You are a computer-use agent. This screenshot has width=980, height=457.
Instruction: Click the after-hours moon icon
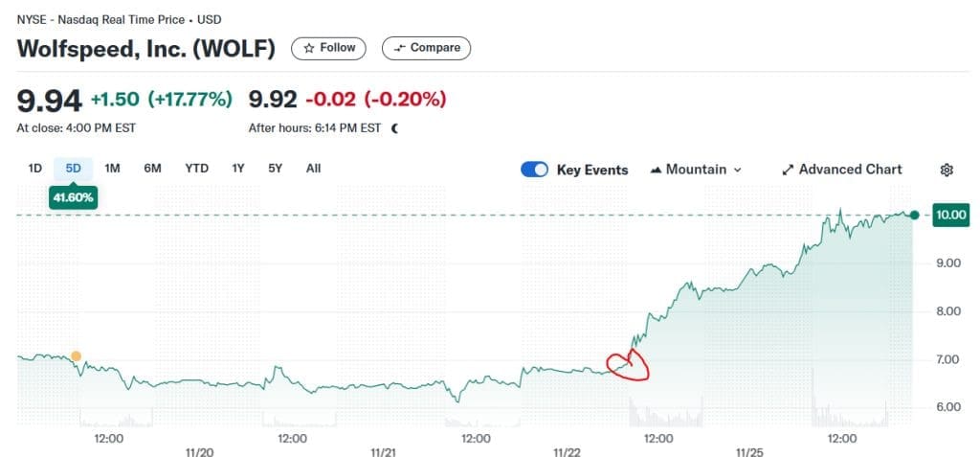[x=394, y=127]
